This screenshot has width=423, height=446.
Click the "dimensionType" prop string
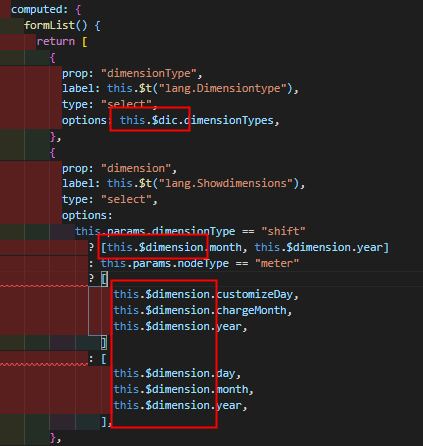click(148, 73)
